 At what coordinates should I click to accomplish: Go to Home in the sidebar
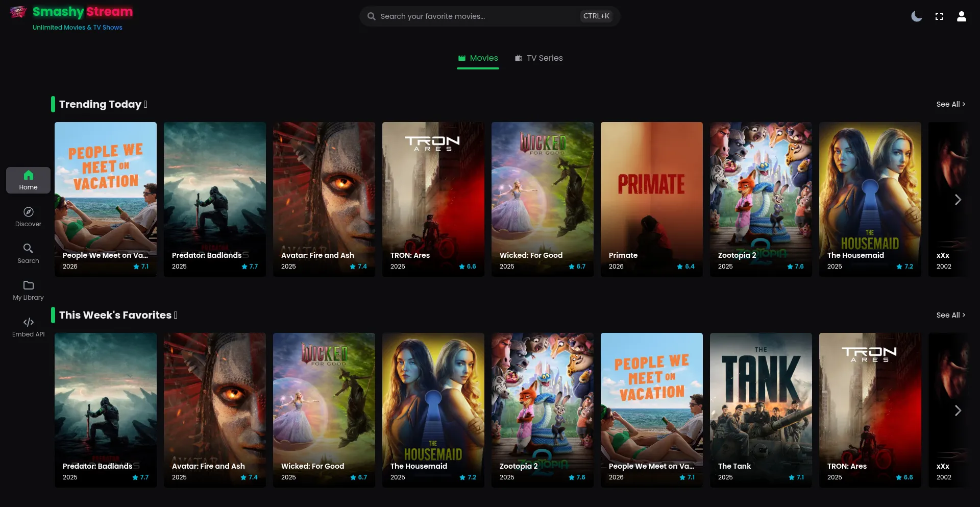pyautogui.click(x=29, y=180)
